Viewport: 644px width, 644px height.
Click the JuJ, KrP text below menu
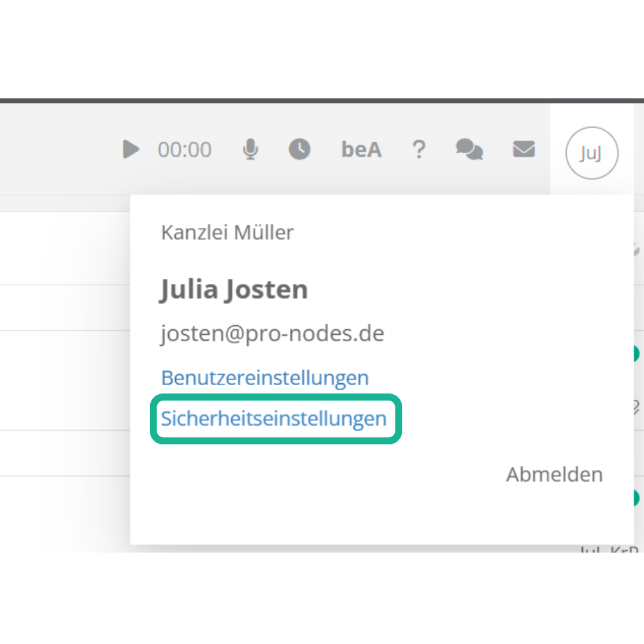(609, 549)
